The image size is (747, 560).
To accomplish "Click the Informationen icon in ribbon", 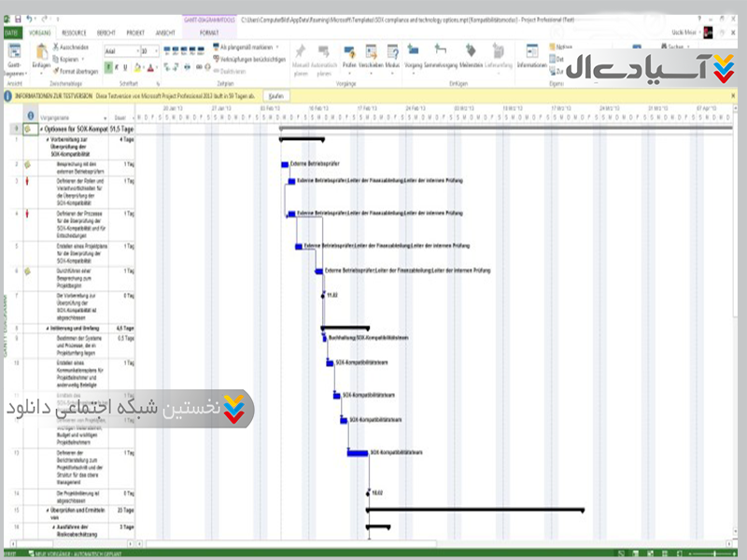I will tap(531, 58).
